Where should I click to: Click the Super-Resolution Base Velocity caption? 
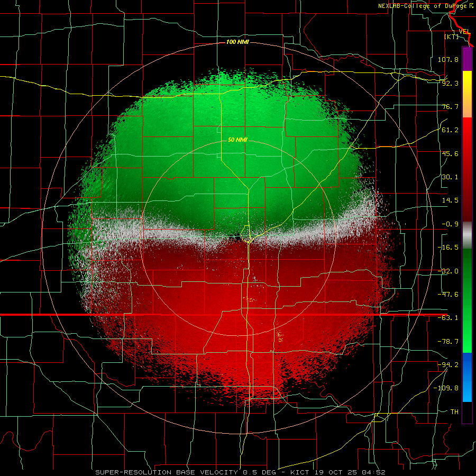point(240,472)
